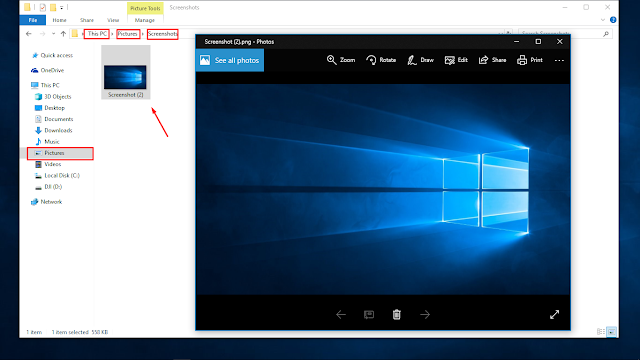
Task: Go to previous photo arrow
Action: tap(341, 315)
